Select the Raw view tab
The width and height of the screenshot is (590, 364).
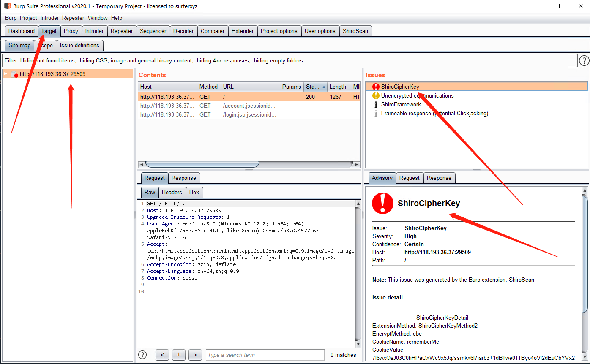pos(150,192)
